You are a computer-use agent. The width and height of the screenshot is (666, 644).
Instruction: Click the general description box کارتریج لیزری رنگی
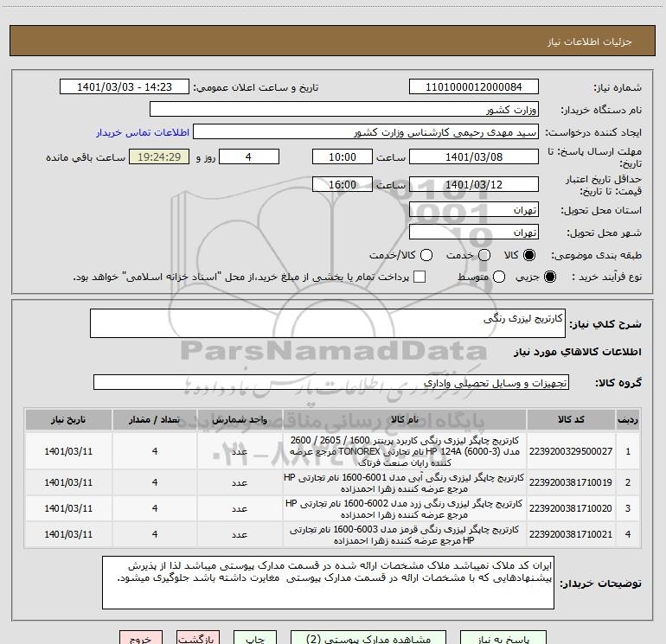tap(328, 323)
